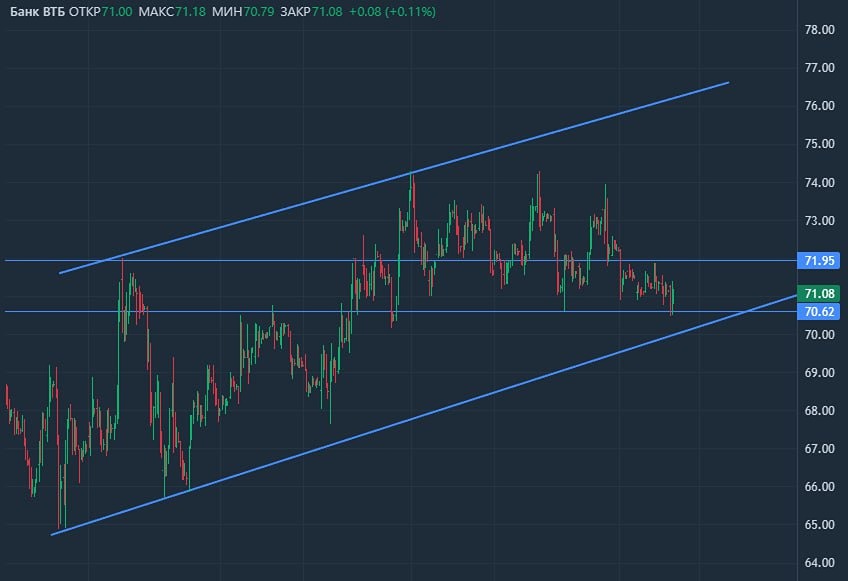The height and width of the screenshot is (581, 848).
Task: Select the lower channel trend line
Action: click(424, 415)
